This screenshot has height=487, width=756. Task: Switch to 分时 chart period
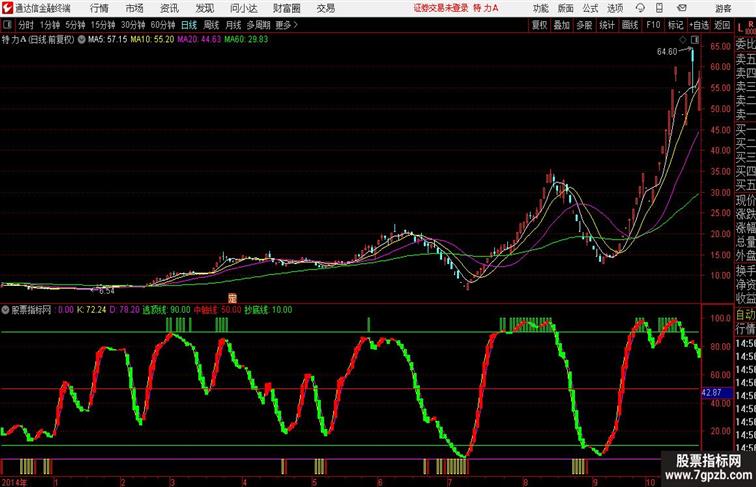click(26, 25)
